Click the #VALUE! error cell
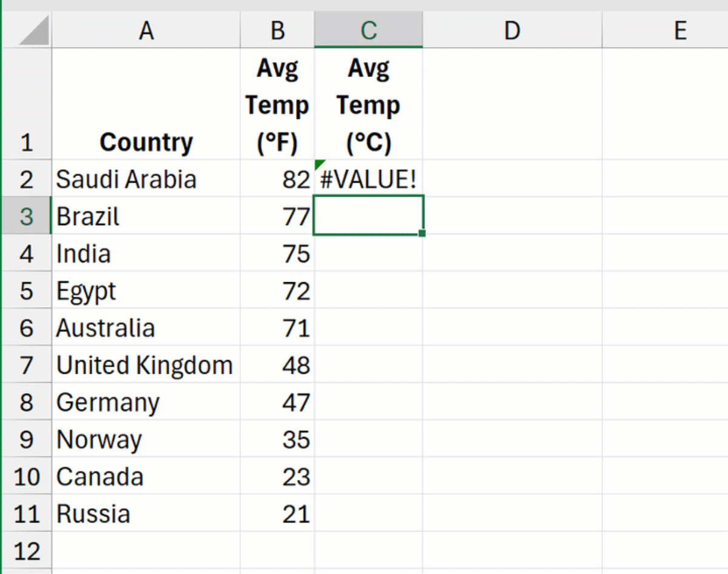 [369, 179]
